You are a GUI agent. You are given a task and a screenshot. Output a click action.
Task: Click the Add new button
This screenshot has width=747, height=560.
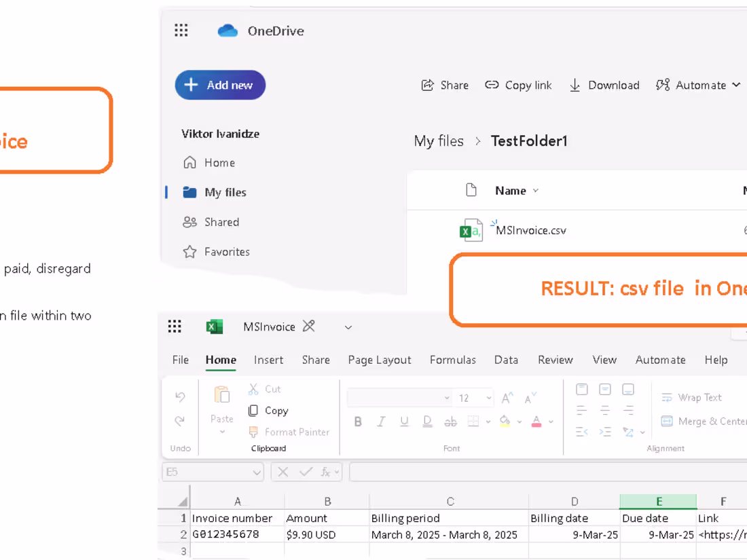(x=220, y=86)
